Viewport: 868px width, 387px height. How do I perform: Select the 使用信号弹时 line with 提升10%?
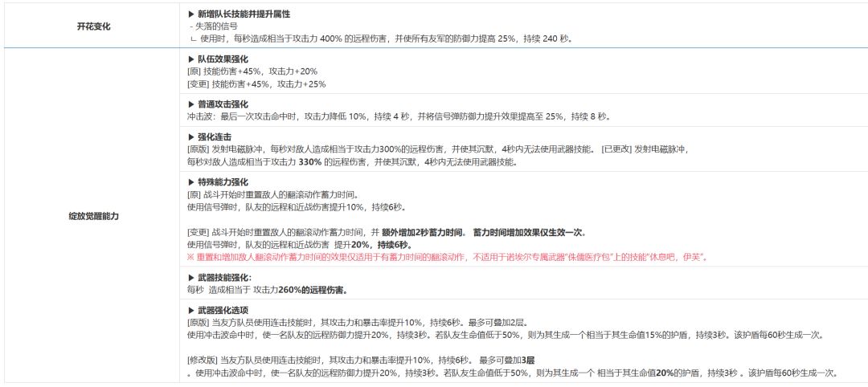pyautogui.click(x=297, y=208)
